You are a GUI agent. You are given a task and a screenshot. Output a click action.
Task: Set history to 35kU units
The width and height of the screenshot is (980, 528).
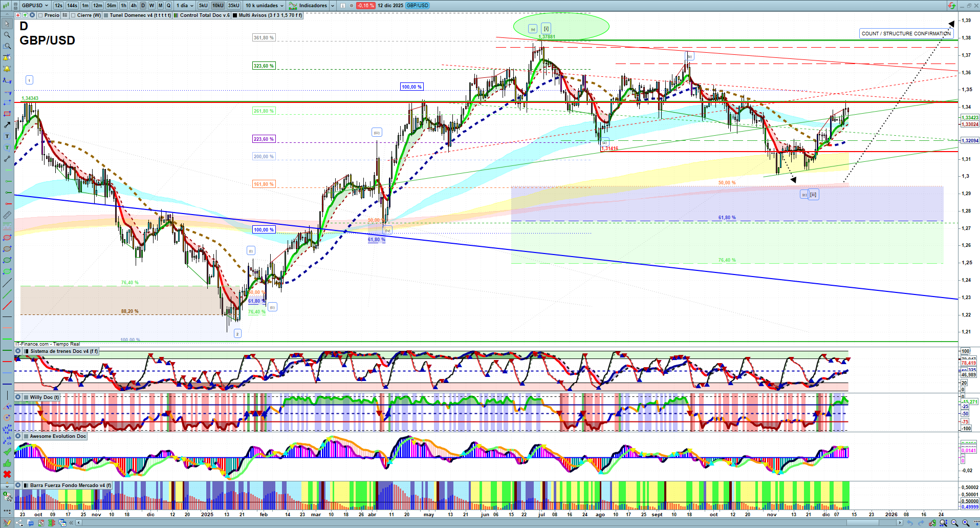[x=234, y=6]
